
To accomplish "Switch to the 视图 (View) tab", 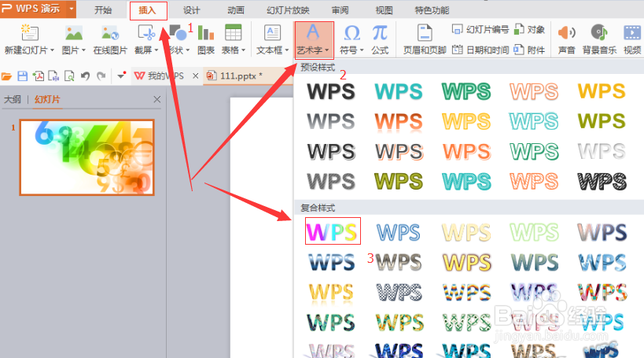I will tap(385, 10).
